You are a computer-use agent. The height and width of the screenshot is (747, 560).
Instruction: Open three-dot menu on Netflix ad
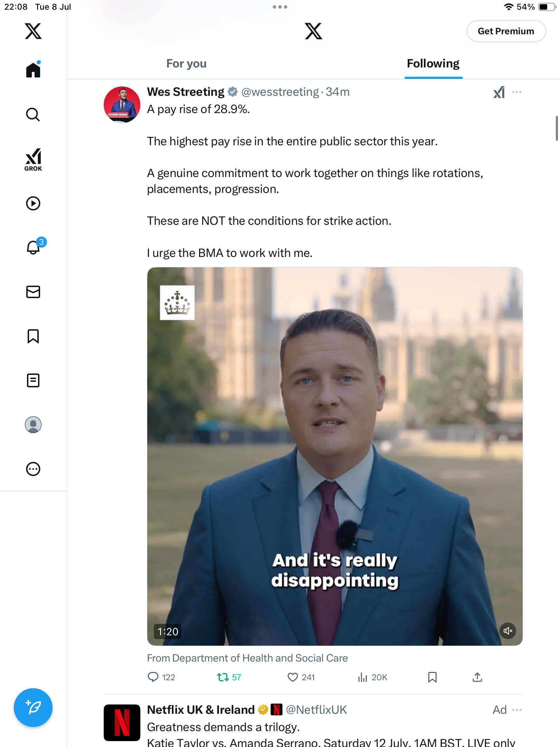[517, 710]
